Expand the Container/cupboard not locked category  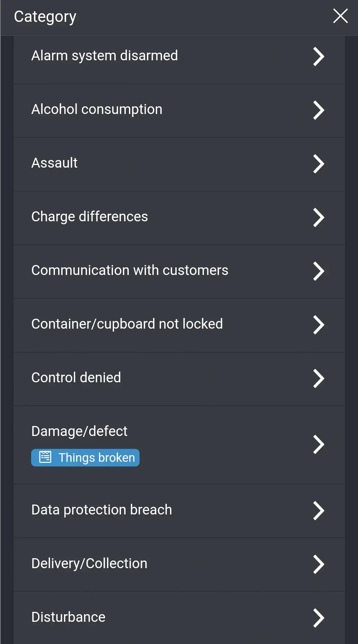(319, 325)
